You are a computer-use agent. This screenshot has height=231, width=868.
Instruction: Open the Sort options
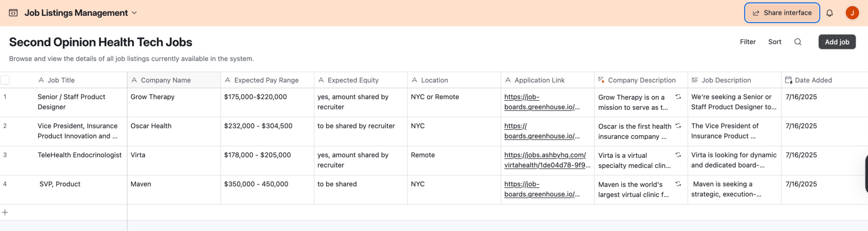coord(775,42)
